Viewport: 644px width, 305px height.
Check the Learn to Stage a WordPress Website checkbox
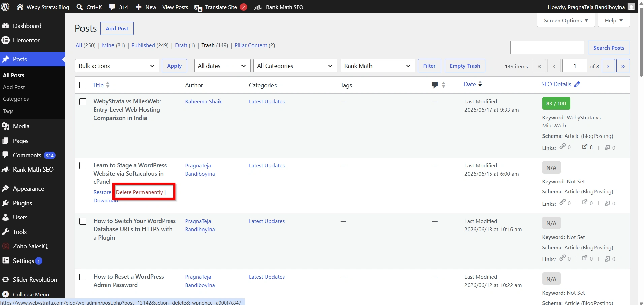[x=83, y=166]
